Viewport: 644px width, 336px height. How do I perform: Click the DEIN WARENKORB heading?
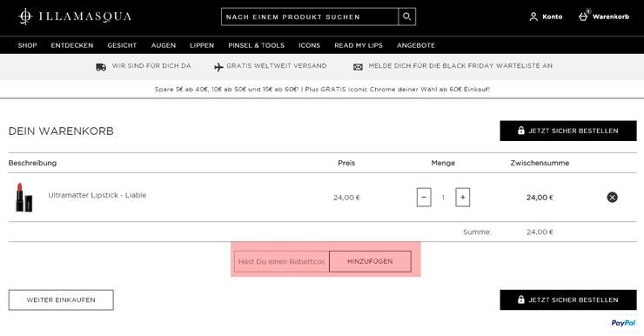click(61, 131)
